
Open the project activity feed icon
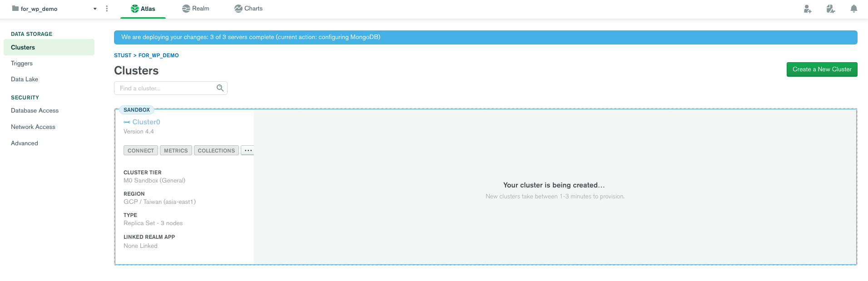coord(830,9)
